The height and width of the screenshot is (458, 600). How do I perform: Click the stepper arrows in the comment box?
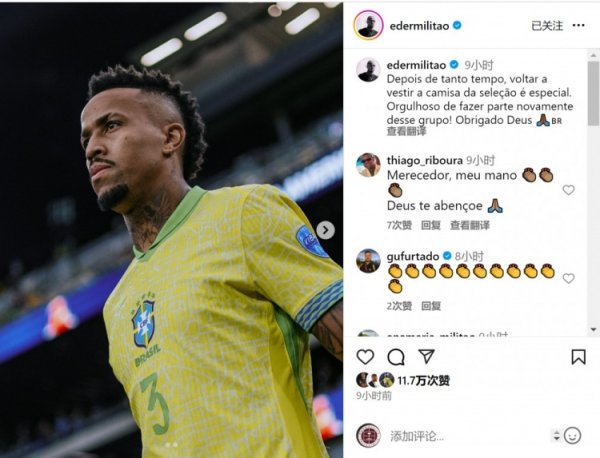coord(556,435)
